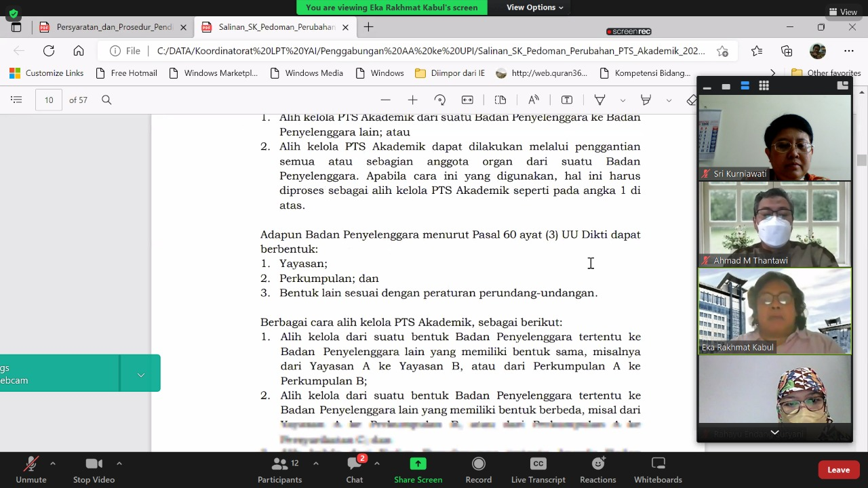868x488 pixels.
Task: Click Share Screen button
Action: click(418, 470)
